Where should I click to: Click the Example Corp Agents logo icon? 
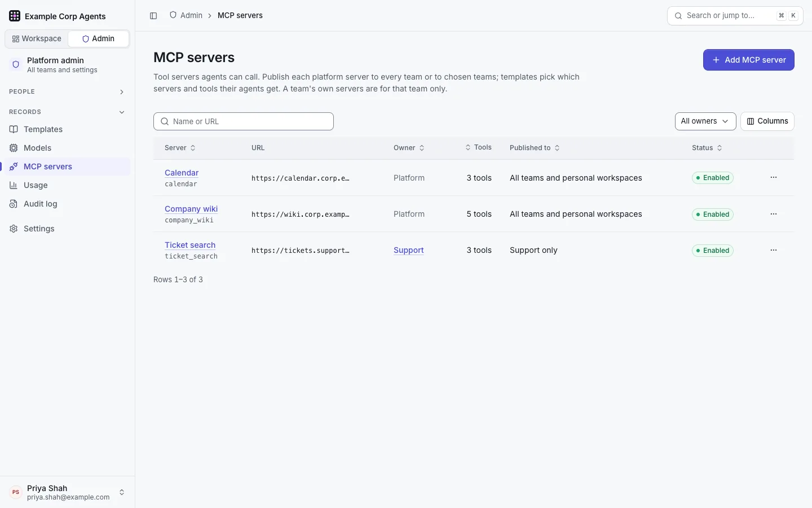tap(15, 16)
